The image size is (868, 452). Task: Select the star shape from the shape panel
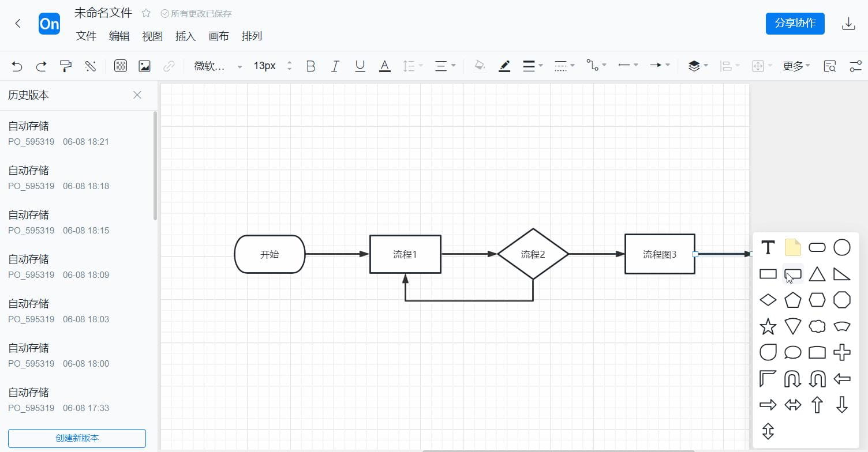click(768, 326)
